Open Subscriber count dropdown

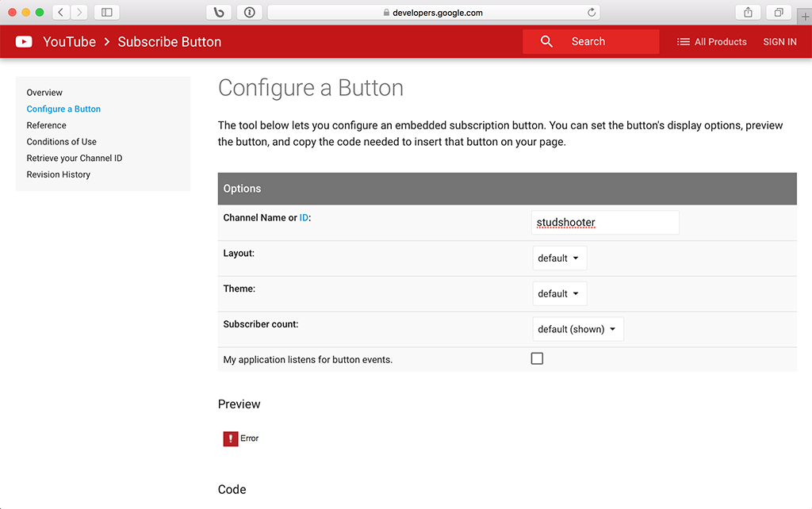[577, 330]
